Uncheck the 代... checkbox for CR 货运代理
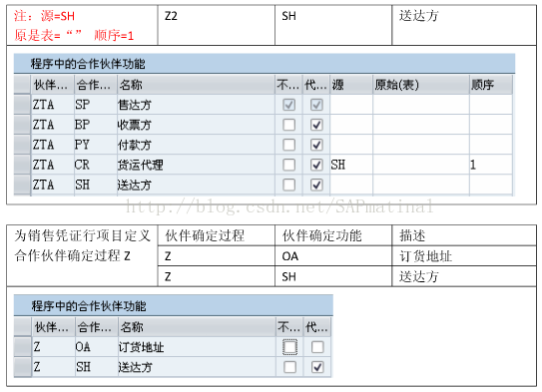 pyautogui.click(x=316, y=165)
